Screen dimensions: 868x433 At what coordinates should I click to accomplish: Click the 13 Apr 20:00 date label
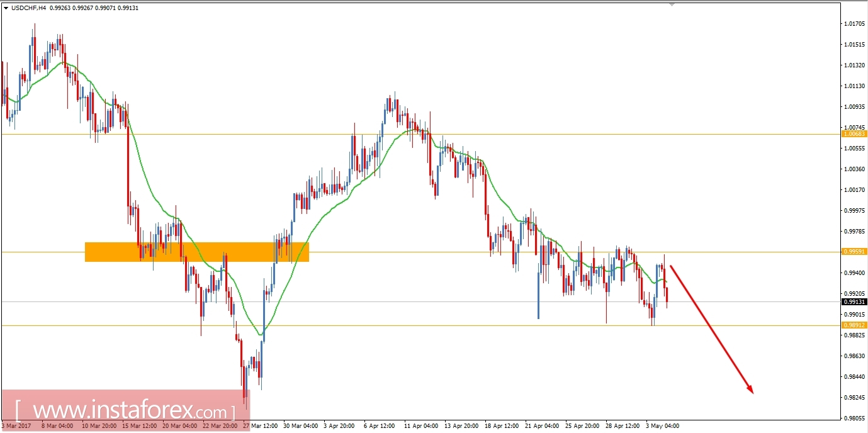point(463,426)
